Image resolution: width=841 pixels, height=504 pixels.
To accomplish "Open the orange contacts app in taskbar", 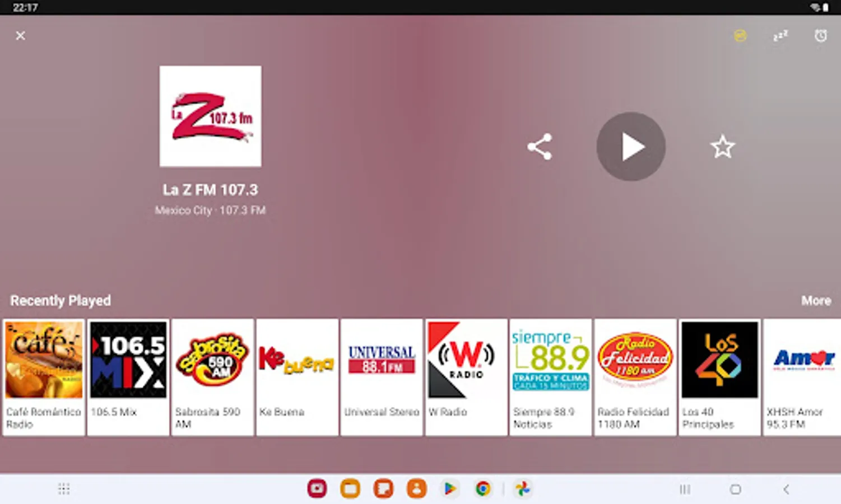I will point(416,489).
